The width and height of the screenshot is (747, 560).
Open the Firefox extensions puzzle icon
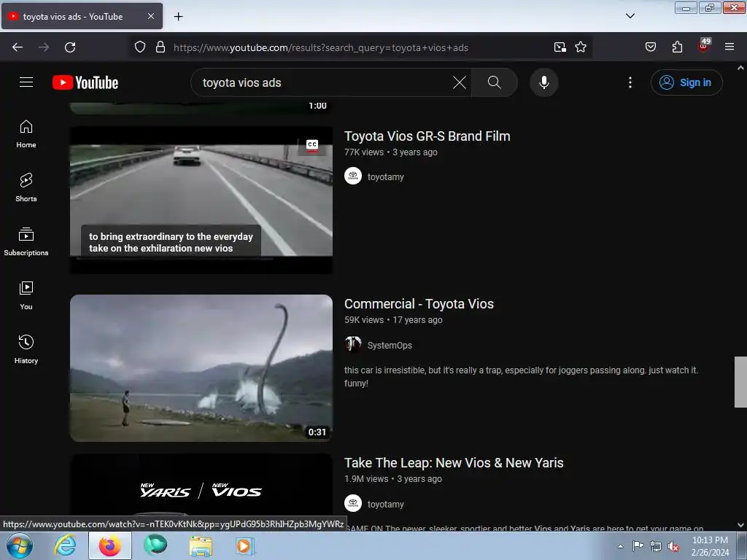(677, 47)
